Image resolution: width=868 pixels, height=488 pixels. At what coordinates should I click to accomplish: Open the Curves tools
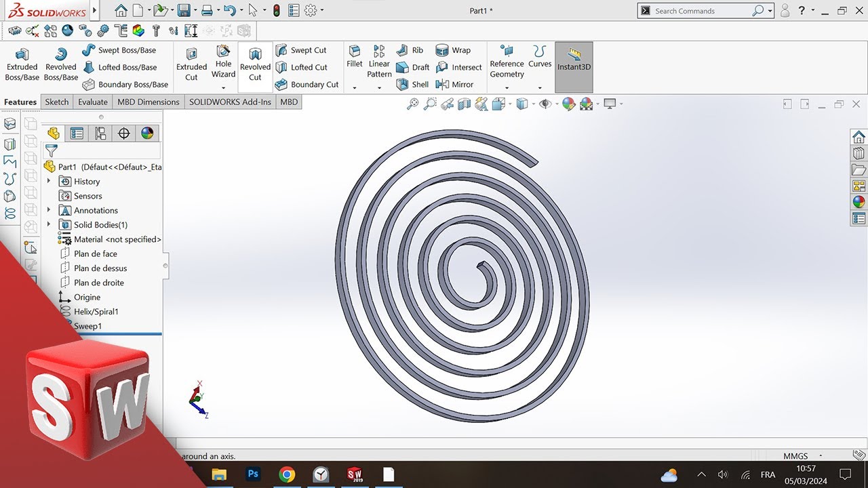540,57
